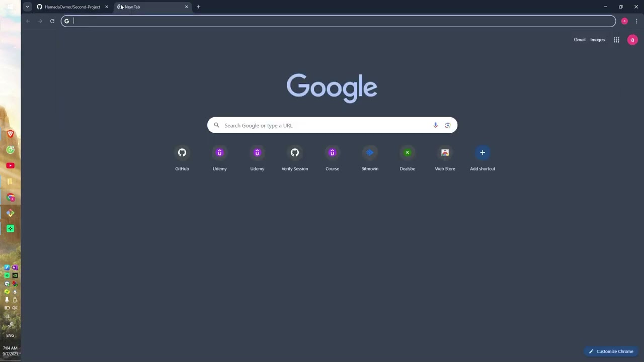Click the Add shortcut button
This screenshot has height=362, width=644.
482,158
